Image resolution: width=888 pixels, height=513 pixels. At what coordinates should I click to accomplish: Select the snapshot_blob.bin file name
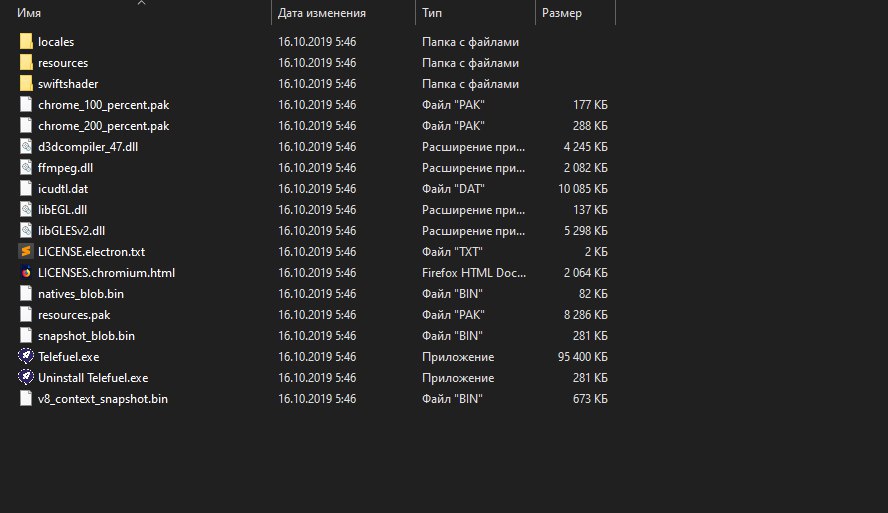tap(86, 336)
